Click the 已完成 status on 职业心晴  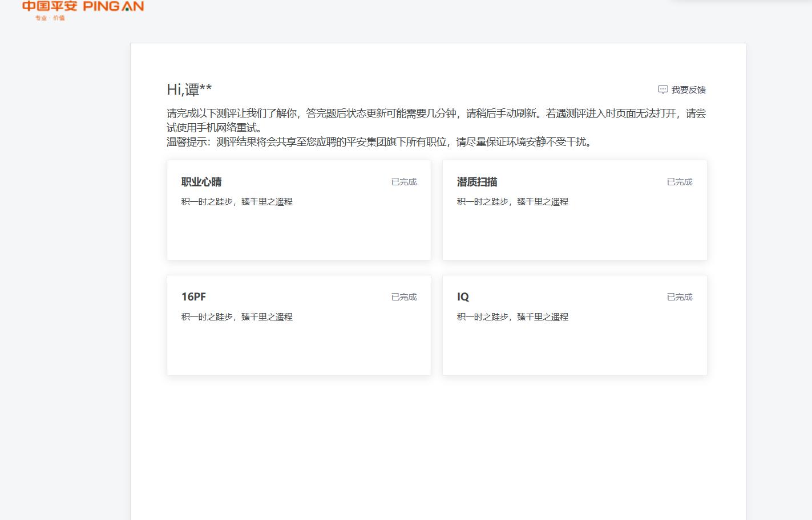(x=403, y=181)
